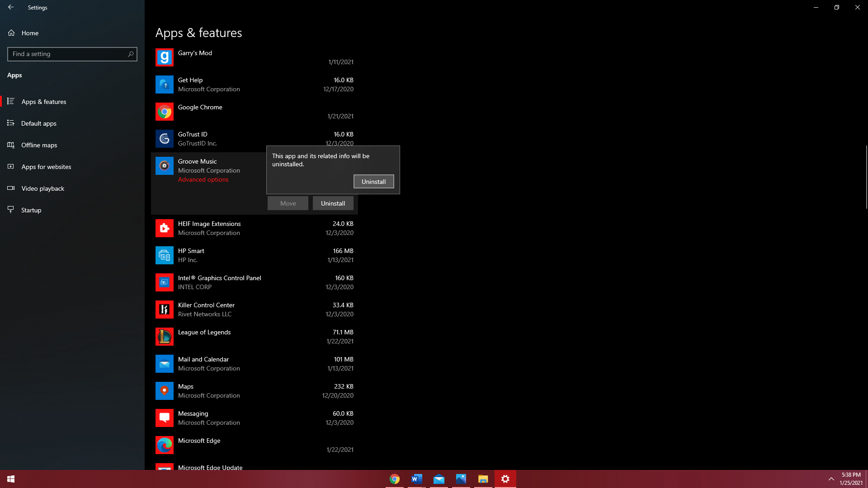Click the Google Chrome icon in the apps list
Image resolution: width=868 pixels, height=488 pixels.
[x=164, y=112]
